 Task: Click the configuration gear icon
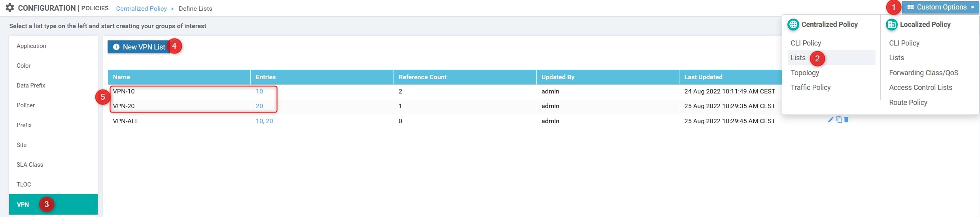(x=10, y=8)
